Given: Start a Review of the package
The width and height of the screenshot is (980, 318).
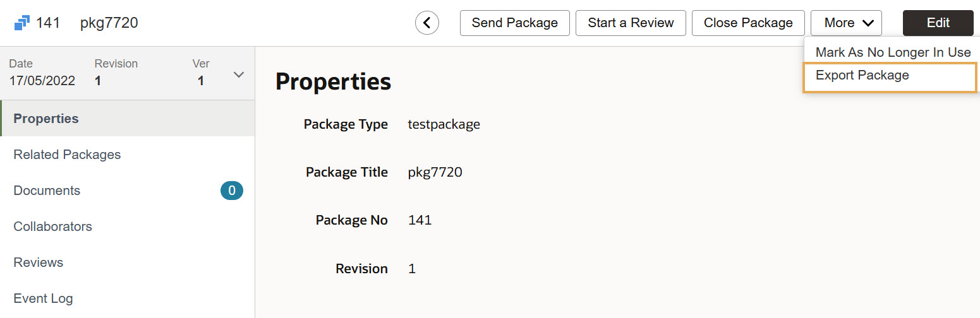Looking at the screenshot, I should click(x=631, y=23).
